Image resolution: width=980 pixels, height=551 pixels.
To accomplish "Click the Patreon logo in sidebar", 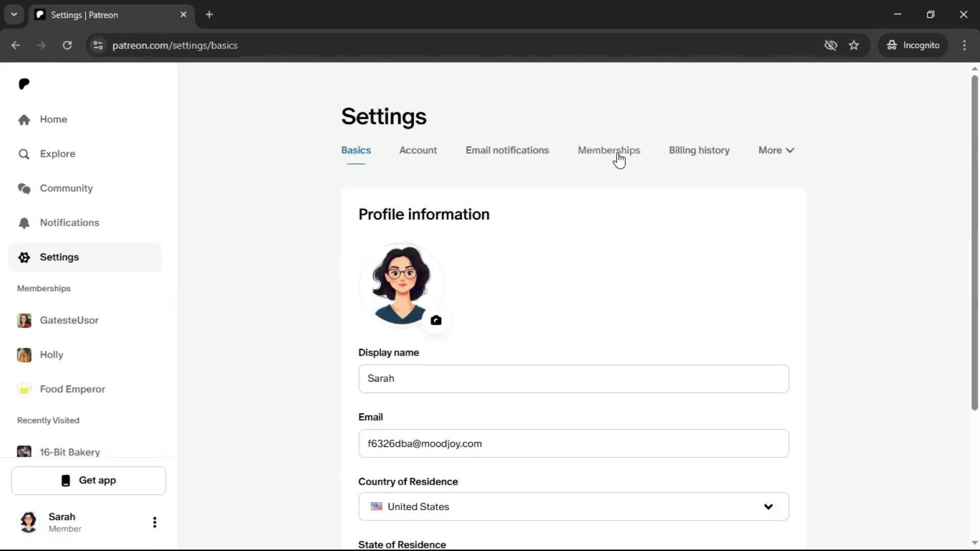I will tap(24, 84).
